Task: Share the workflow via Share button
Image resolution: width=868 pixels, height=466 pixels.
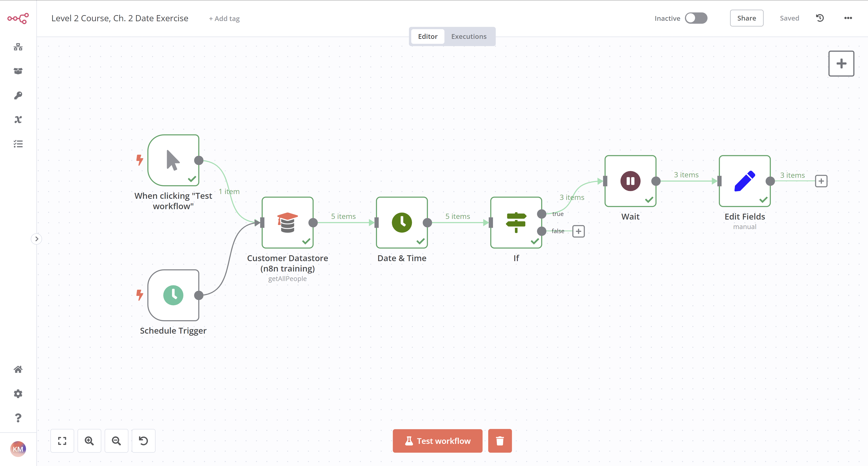Action: 746,18
